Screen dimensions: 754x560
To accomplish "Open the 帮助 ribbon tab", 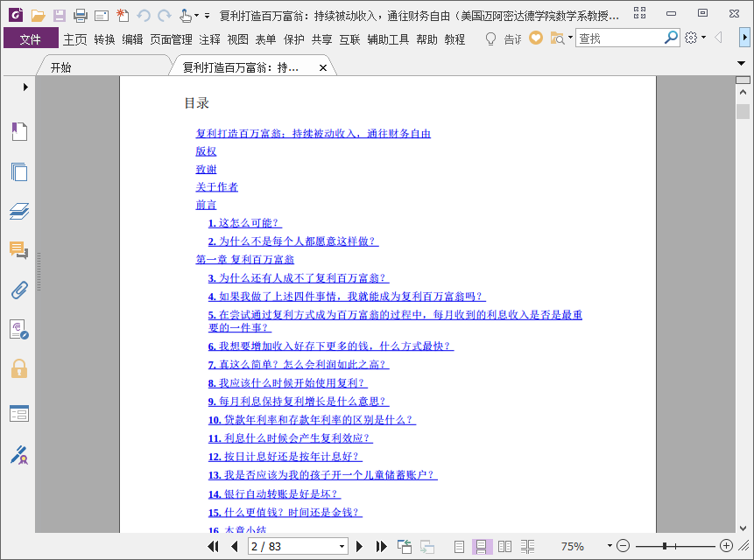I will tap(426, 39).
